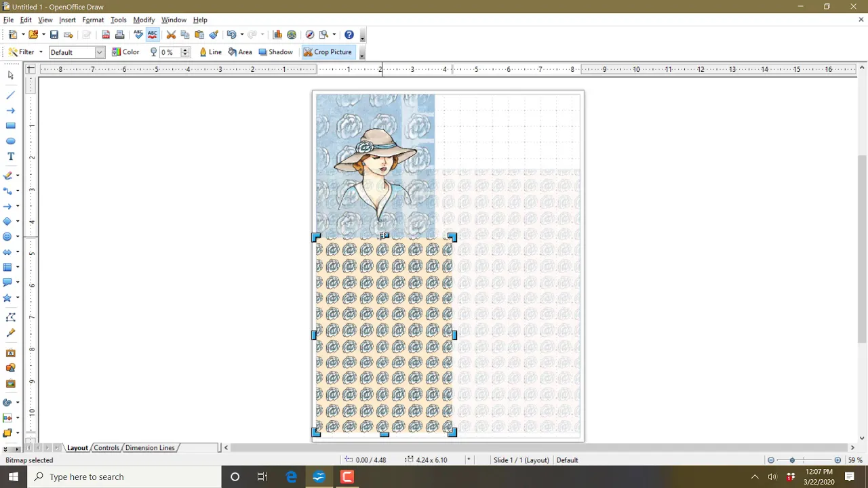Open the File menu

pos(8,20)
